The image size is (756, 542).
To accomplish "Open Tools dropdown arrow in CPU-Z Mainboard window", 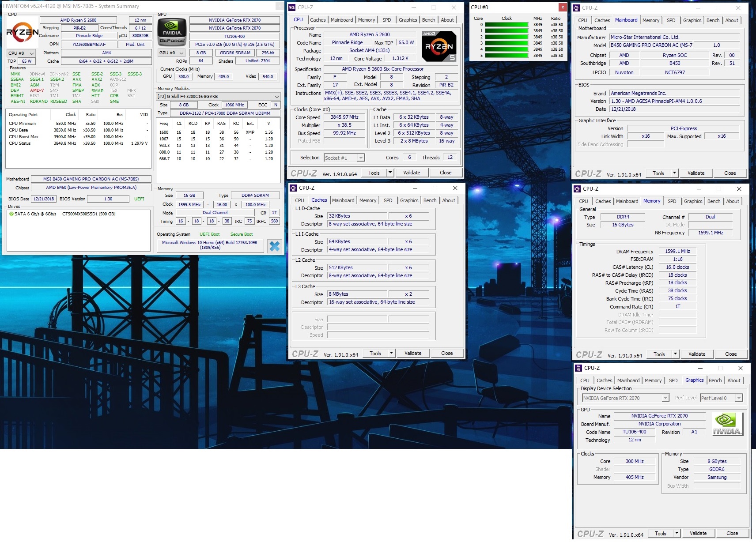I will click(x=675, y=173).
